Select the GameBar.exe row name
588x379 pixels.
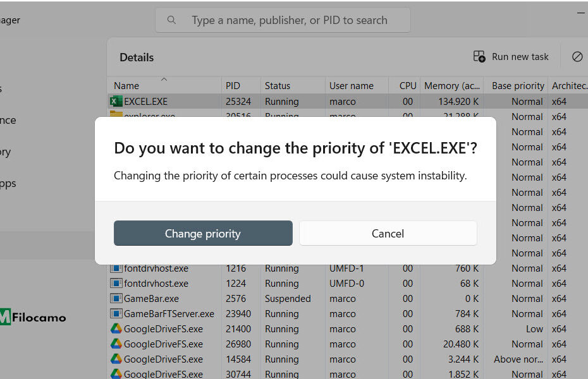[151, 299]
